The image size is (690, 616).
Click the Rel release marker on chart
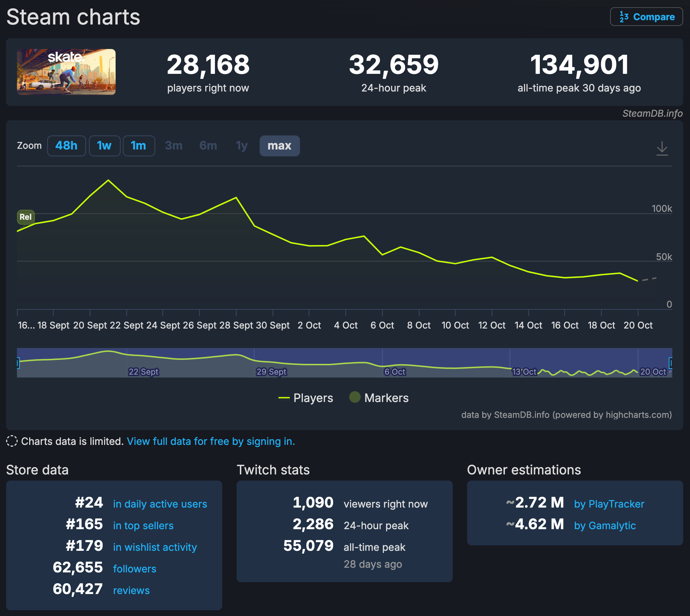(x=26, y=217)
